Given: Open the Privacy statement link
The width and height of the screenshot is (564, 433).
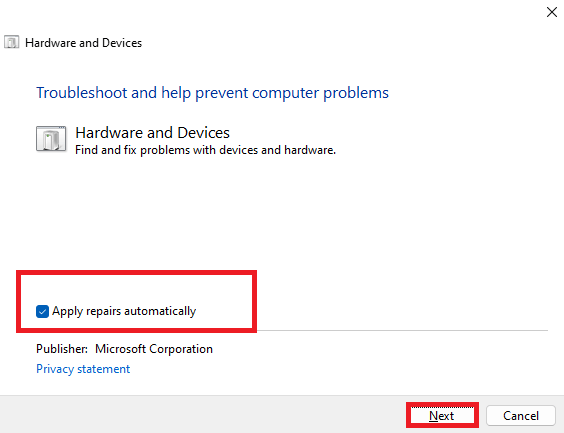Looking at the screenshot, I should [83, 369].
